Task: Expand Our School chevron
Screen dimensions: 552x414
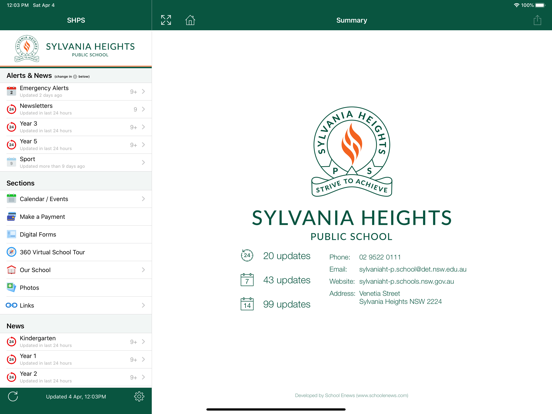Action: pyautogui.click(x=143, y=270)
